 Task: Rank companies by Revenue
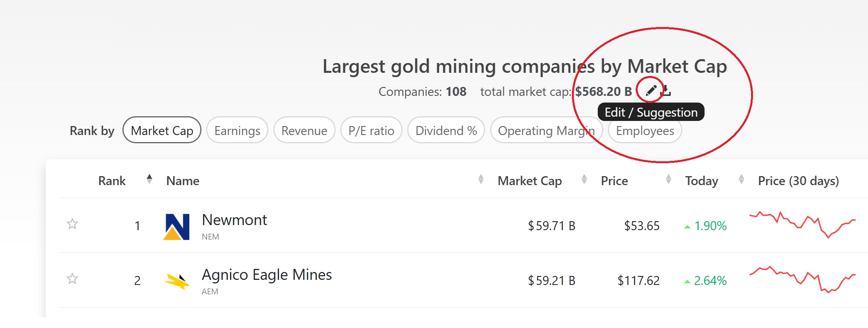tap(304, 130)
